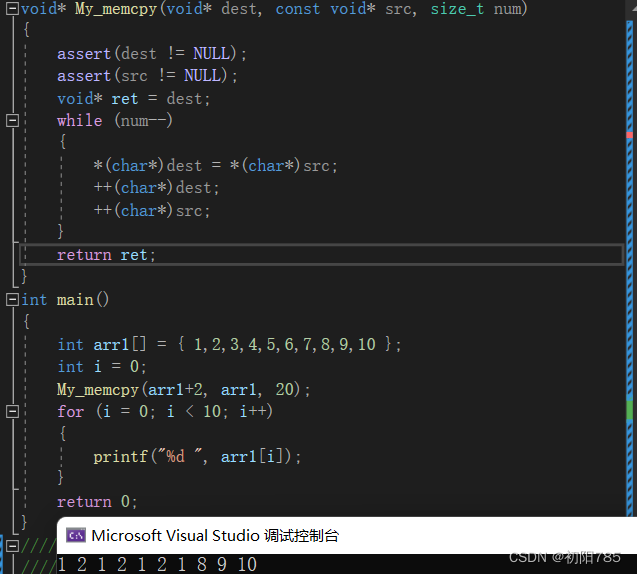
Task: Click the 'return 0;' line
Action: pos(97,502)
